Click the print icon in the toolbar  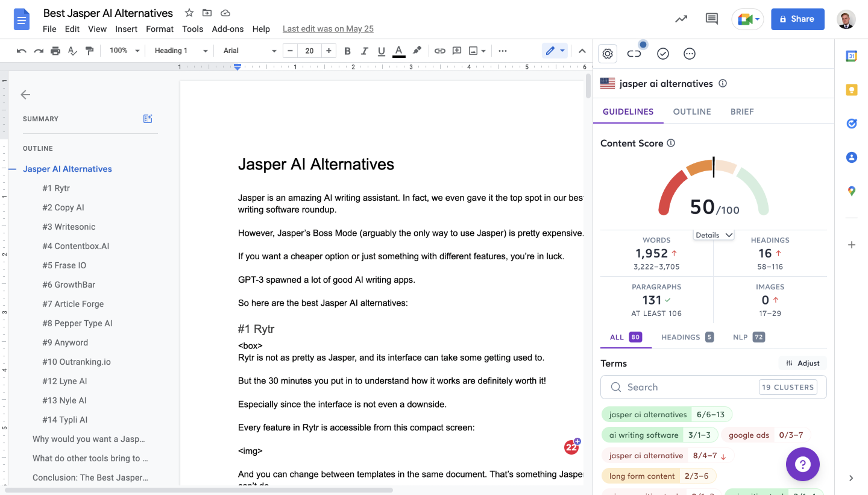pos(55,51)
